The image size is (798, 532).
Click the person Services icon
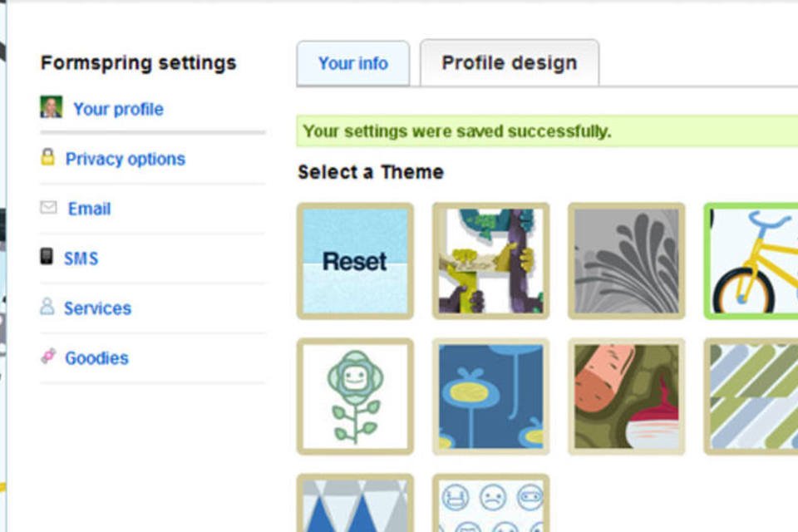47,307
